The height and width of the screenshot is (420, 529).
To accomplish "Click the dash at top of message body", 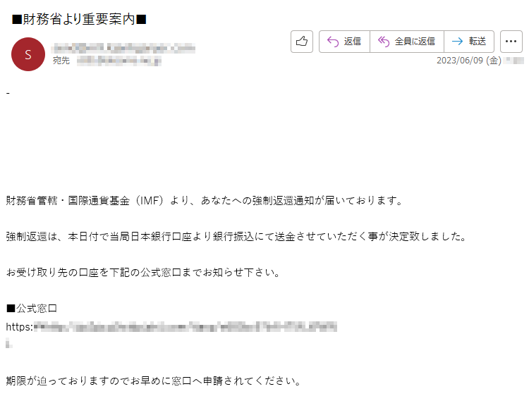I will [x=8, y=93].
